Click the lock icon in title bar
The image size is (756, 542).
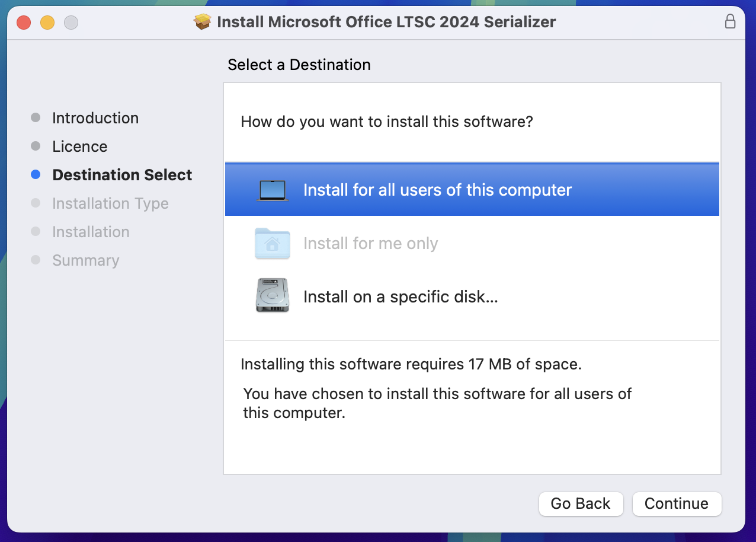coord(731,22)
